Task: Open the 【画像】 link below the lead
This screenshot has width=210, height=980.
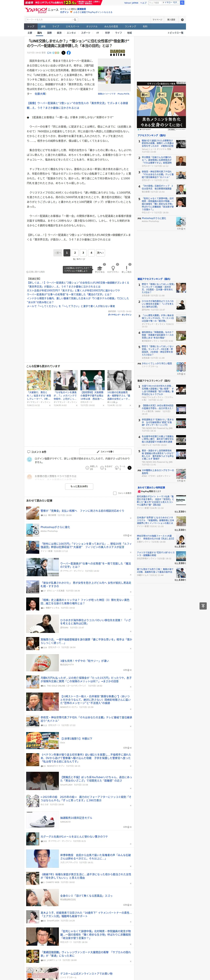Action: 77,105
